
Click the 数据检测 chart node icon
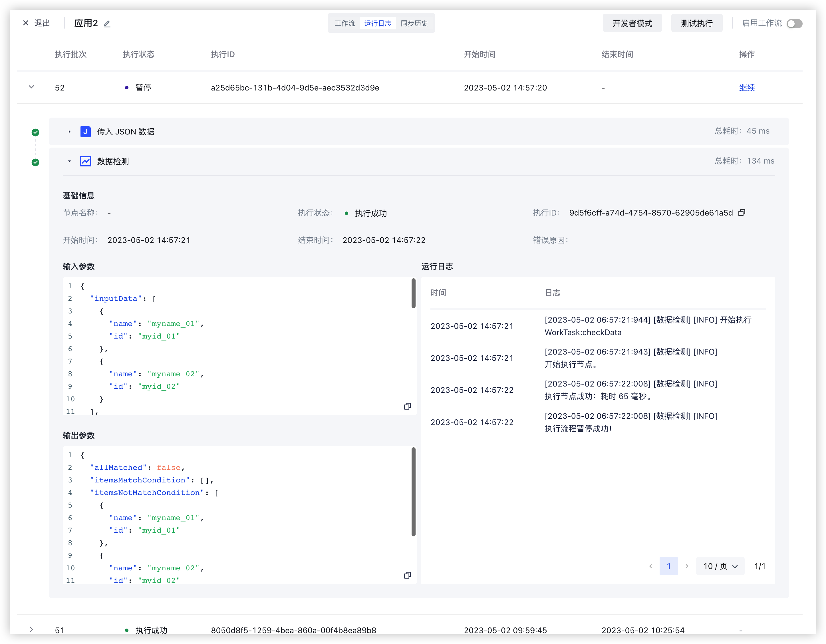85,162
